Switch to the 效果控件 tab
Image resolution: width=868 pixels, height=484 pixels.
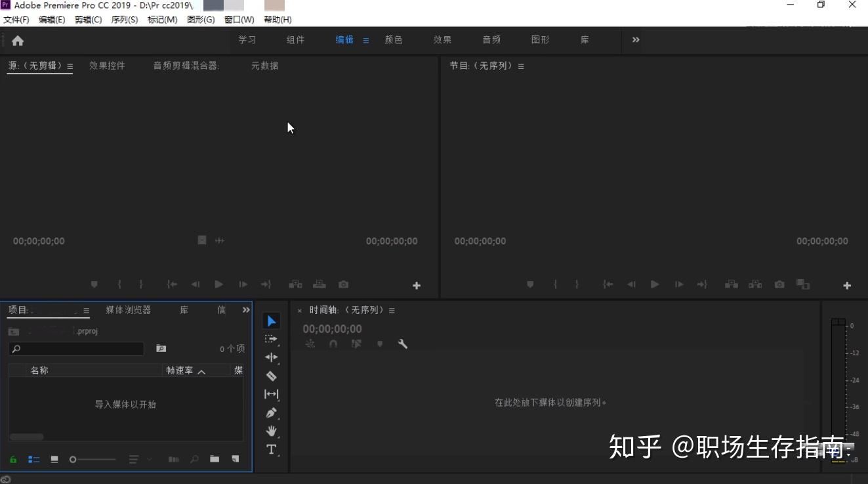107,66
